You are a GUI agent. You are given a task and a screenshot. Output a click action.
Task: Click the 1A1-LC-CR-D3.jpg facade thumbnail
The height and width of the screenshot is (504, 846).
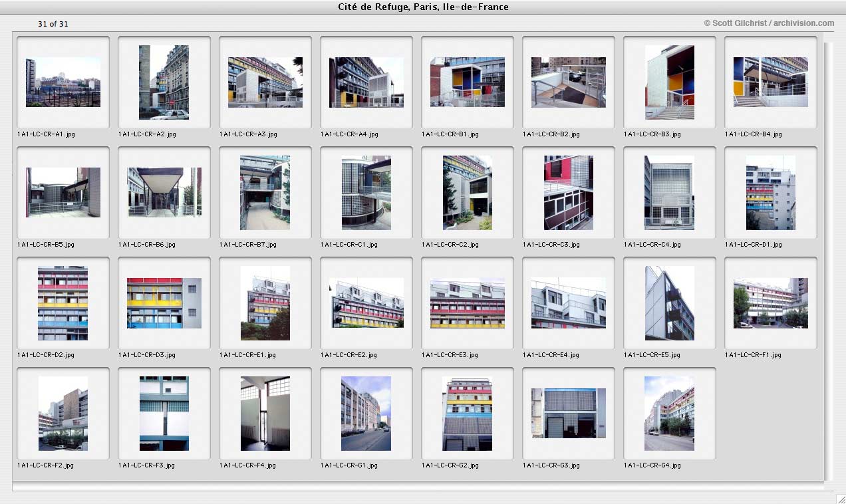164,303
